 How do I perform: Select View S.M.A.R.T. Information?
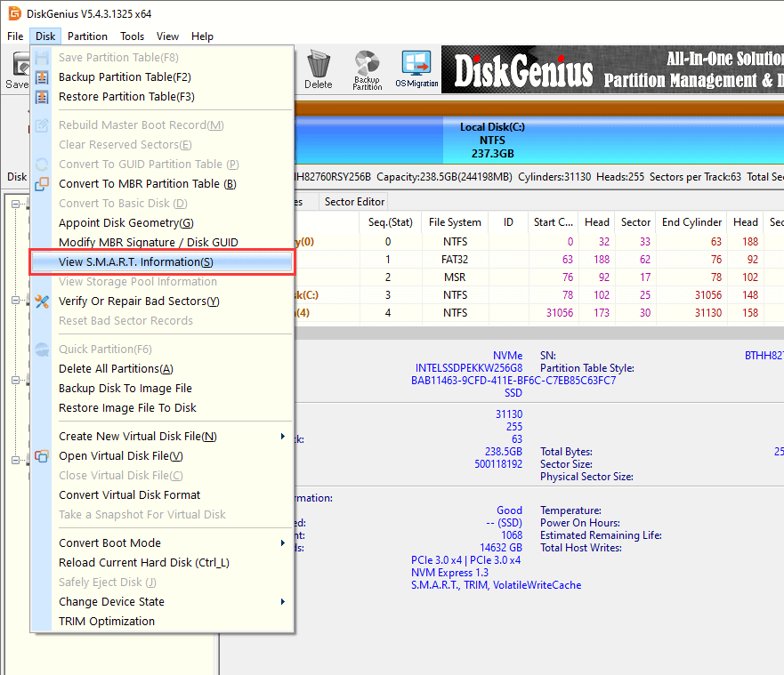click(135, 262)
